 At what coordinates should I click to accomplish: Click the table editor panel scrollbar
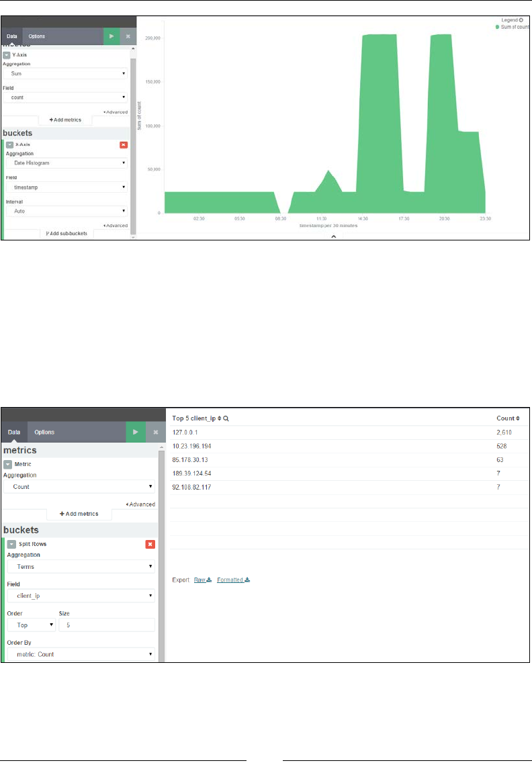click(161, 555)
